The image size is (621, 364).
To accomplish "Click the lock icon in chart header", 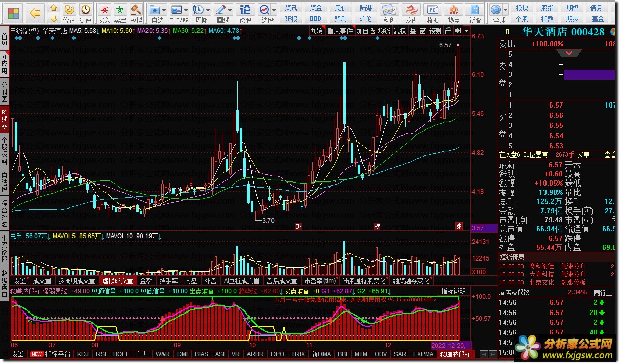I will click(448, 31).
